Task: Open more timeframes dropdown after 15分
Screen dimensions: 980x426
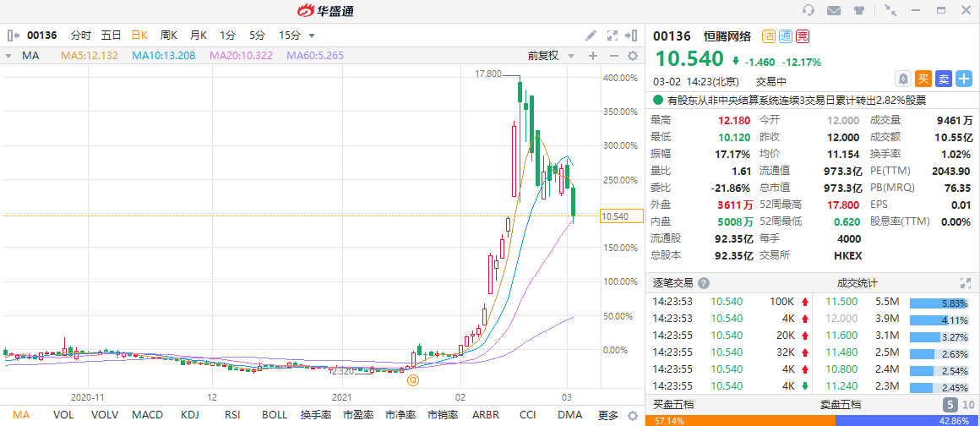Action: 312,35
